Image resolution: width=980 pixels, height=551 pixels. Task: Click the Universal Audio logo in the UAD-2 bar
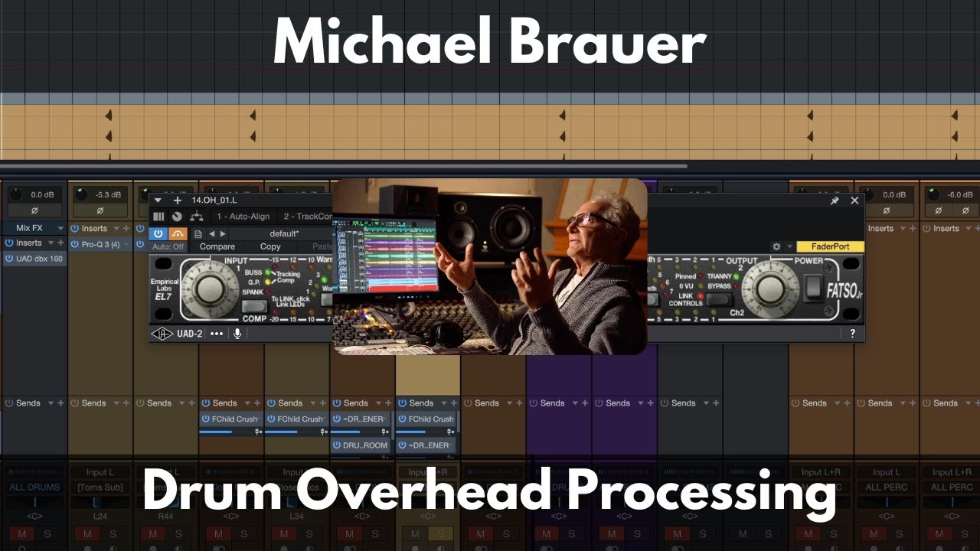[162, 334]
